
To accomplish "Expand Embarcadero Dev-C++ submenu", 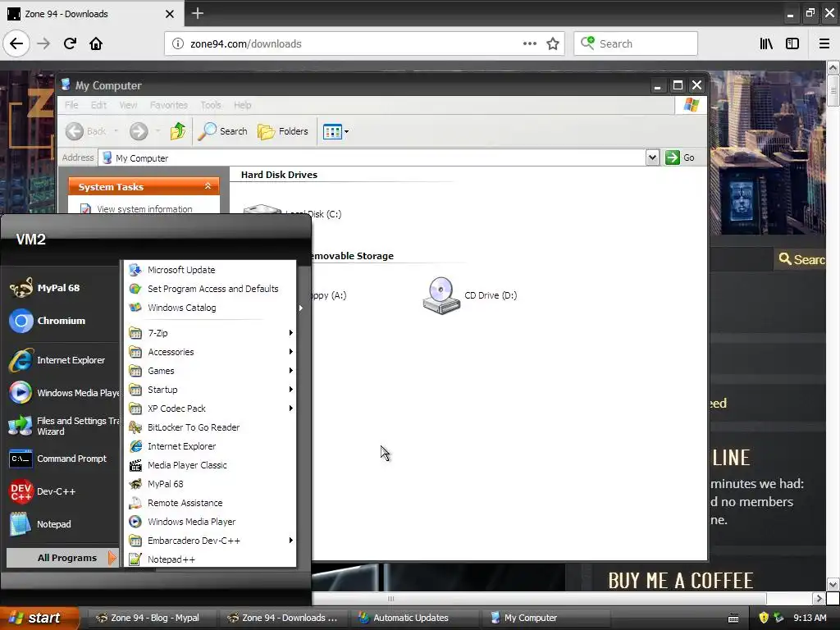I will pos(210,541).
